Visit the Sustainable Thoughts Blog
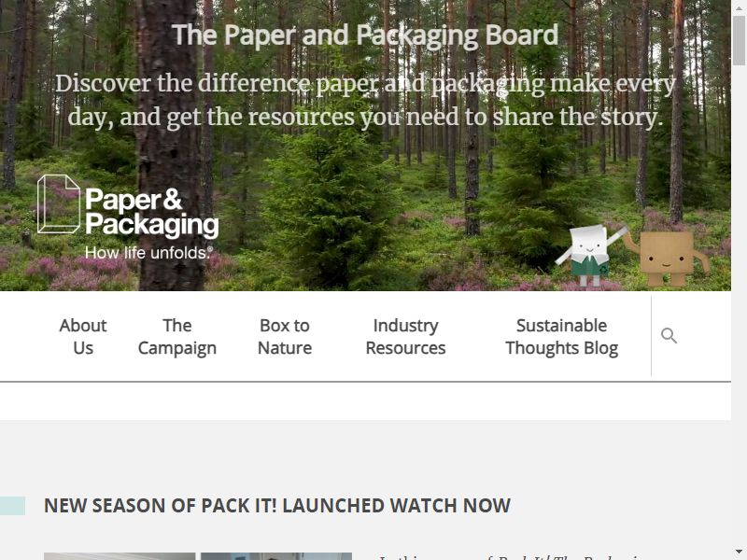747x560 pixels. tap(562, 337)
